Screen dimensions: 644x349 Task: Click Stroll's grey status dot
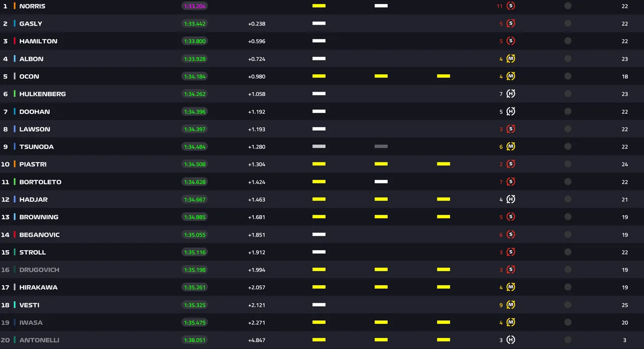(x=568, y=252)
